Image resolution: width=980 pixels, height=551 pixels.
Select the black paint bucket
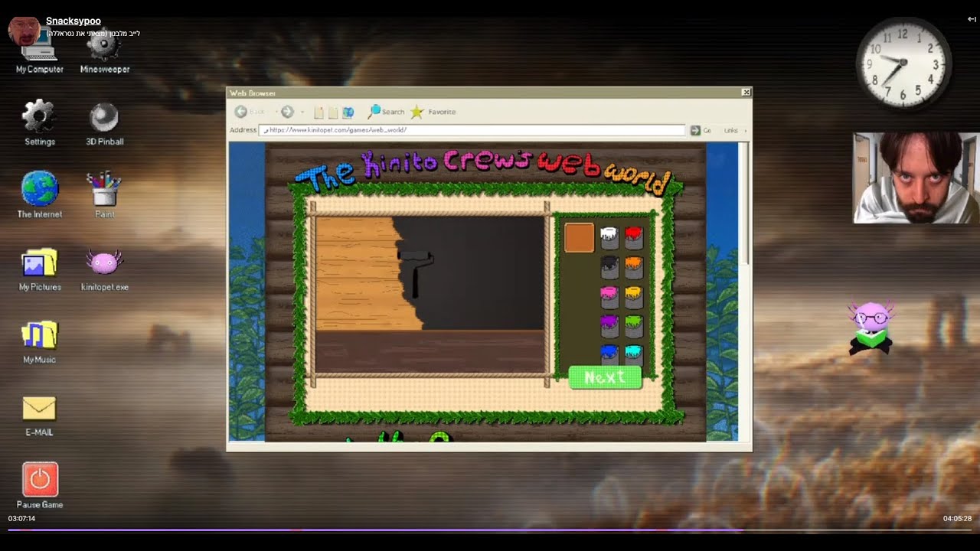click(609, 266)
